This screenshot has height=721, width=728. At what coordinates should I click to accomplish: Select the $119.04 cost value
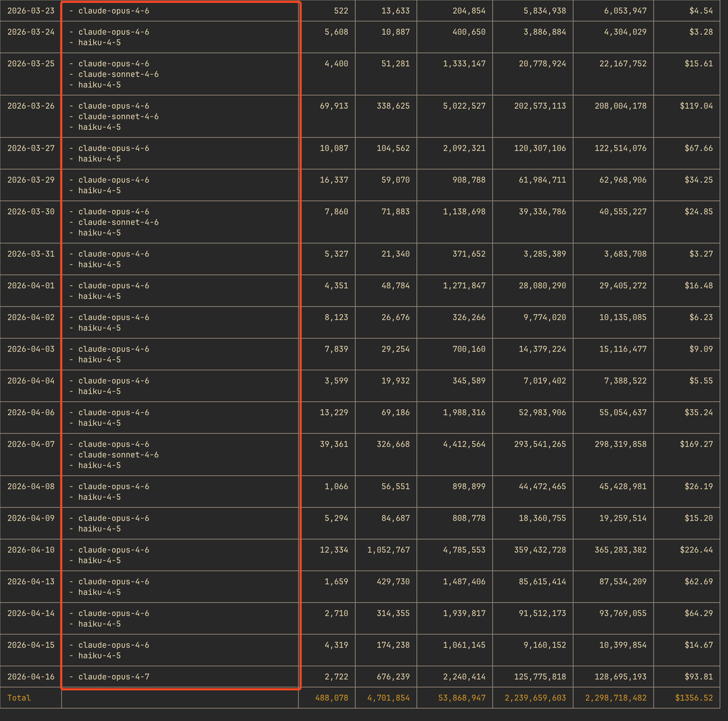coord(696,106)
